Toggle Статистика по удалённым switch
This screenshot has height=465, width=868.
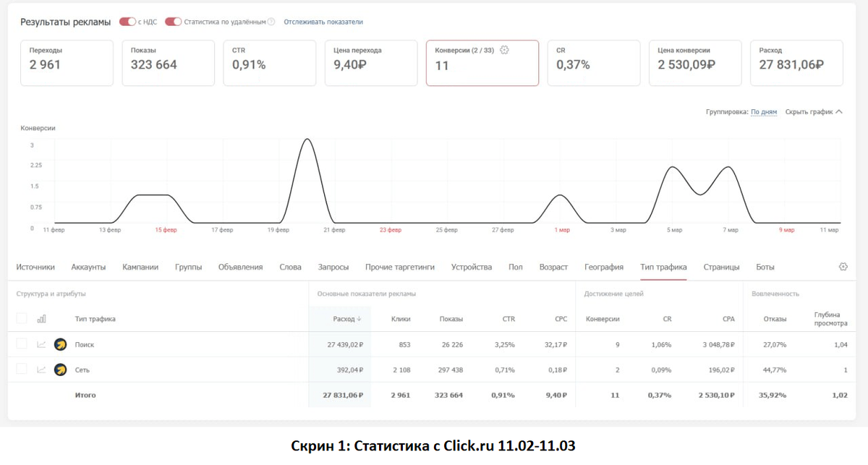[x=173, y=22]
